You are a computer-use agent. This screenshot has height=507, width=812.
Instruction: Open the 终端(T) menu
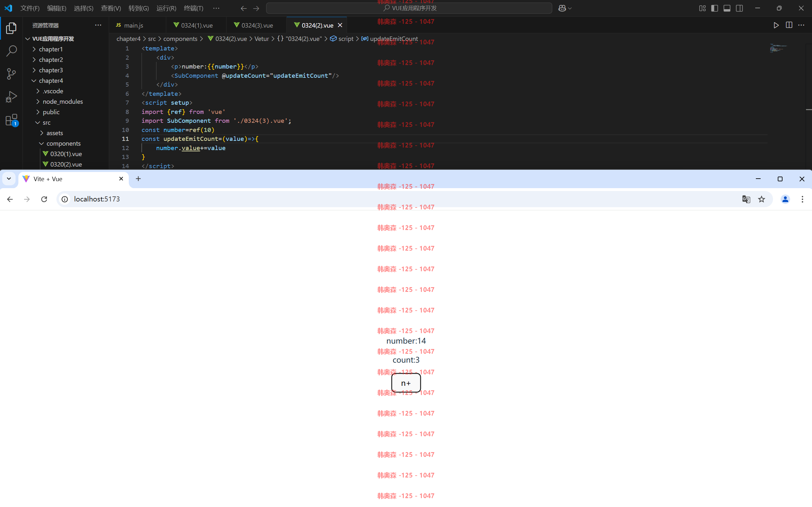pyautogui.click(x=193, y=8)
